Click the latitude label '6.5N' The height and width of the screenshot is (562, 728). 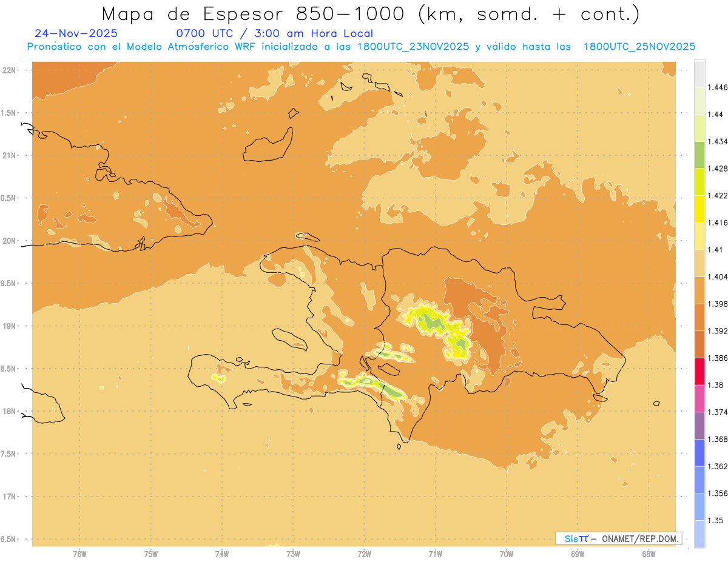point(9,539)
